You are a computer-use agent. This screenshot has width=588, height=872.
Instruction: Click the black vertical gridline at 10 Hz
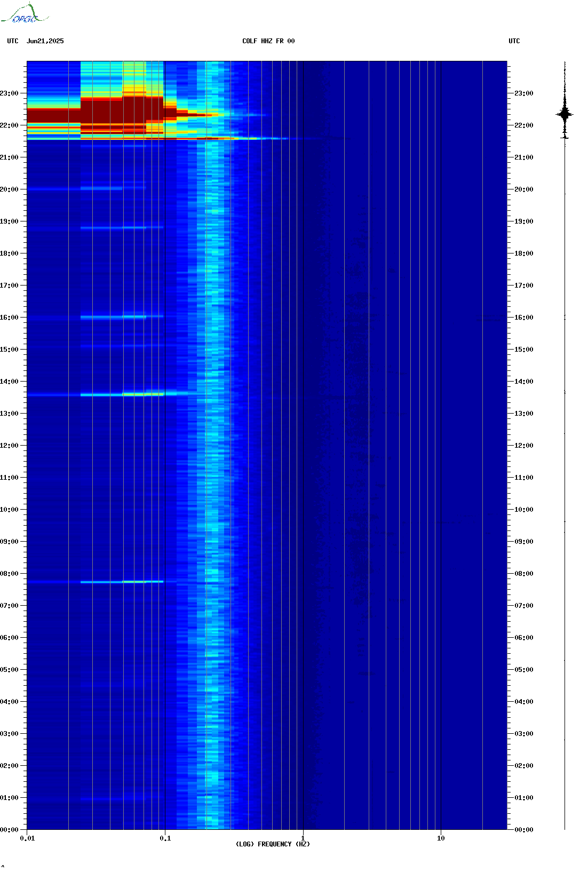tap(441, 446)
